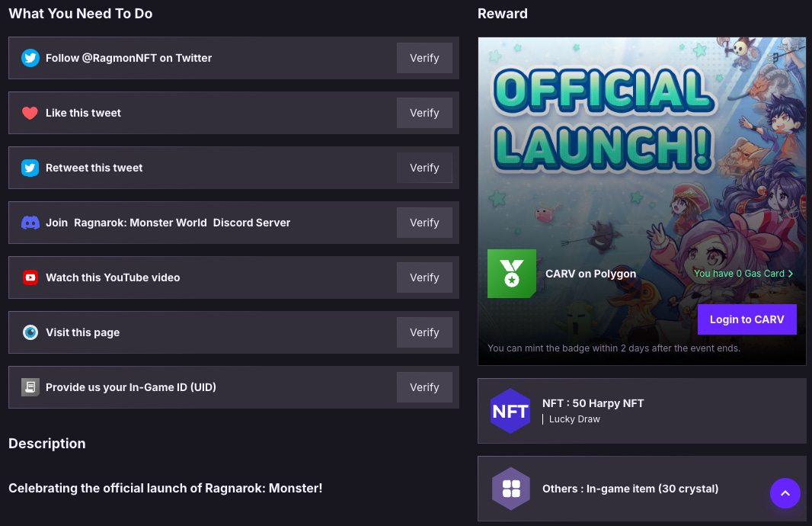Click the red heart icon for Like this tweet
The width and height of the screenshot is (812, 526).
coord(30,113)
